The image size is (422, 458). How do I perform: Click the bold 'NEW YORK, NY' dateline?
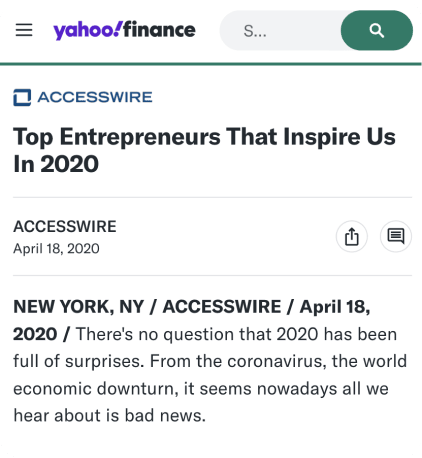(79, 307)
